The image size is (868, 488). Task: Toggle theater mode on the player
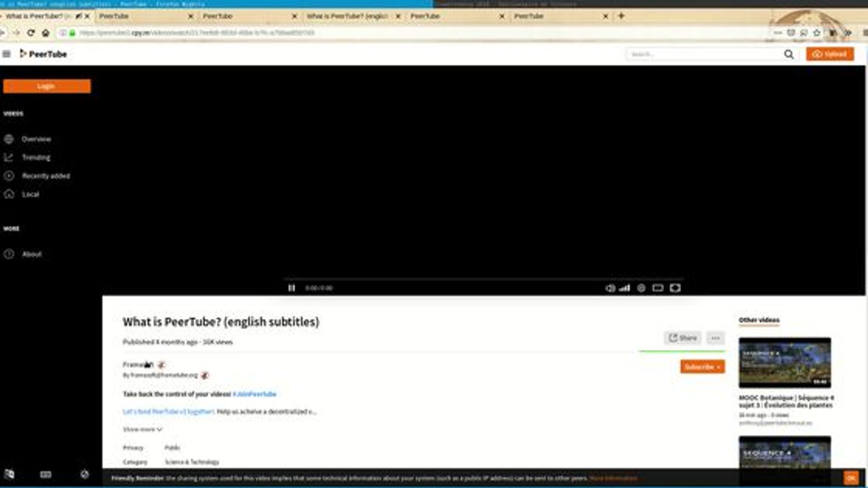coord(658,288)
